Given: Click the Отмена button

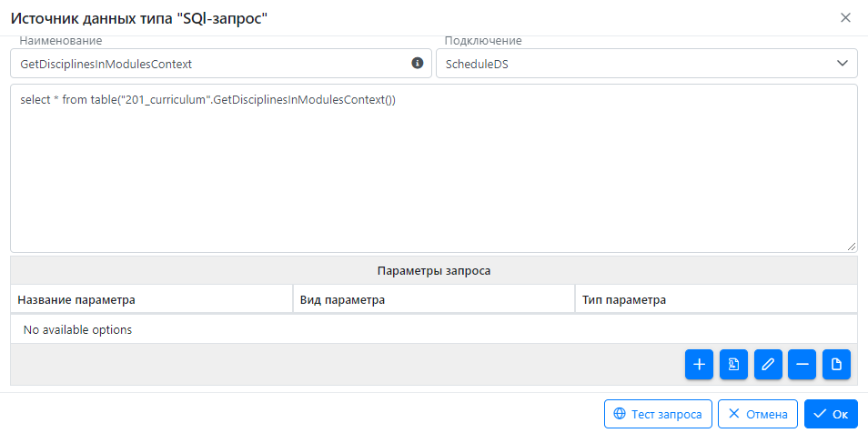Looking at the screenshot, I should (x=758, y=414).
